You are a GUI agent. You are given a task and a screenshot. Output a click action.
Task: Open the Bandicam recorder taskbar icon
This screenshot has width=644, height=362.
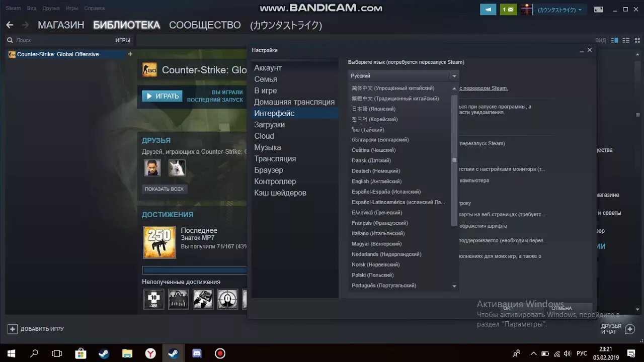(220, 353)
